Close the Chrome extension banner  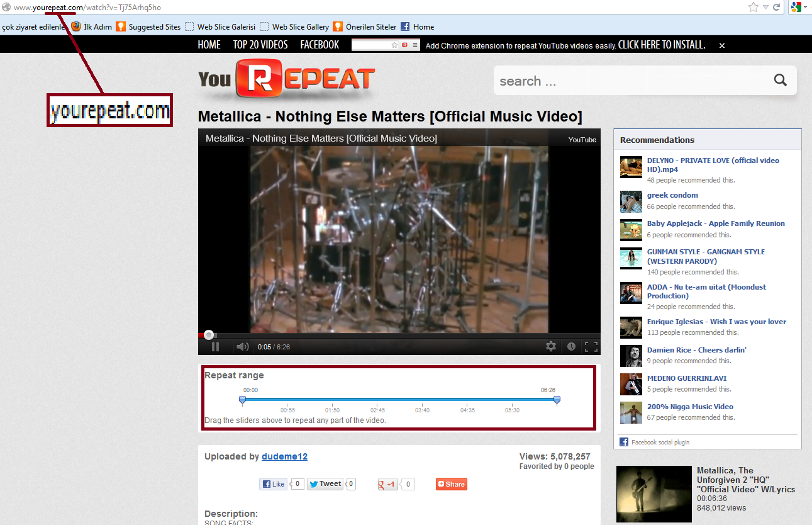pos(722,45)
